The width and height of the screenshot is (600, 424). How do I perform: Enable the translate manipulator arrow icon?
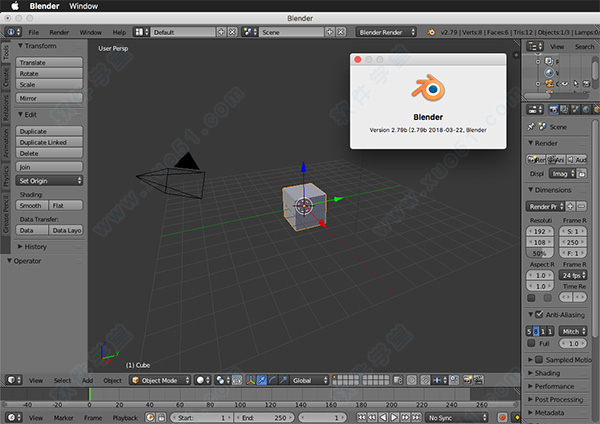coord(262,380)
